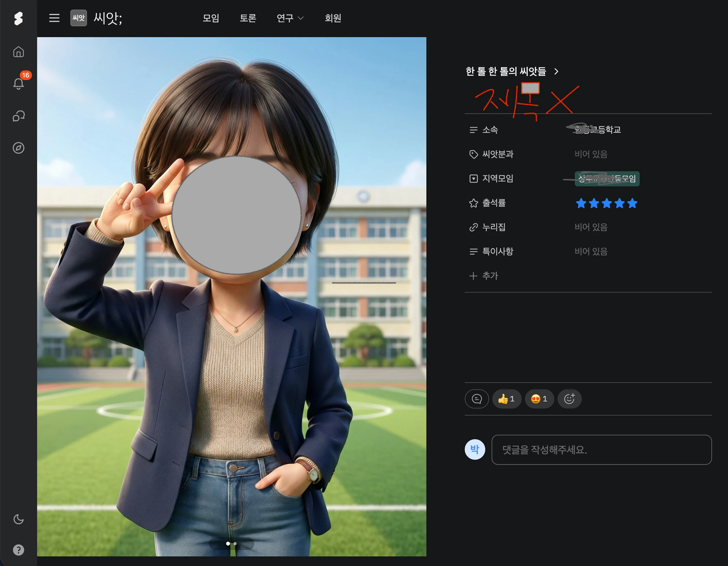This screenshot has width=728, height=566.
Task: Open the add emoji reaction picker
Action: 569,399
